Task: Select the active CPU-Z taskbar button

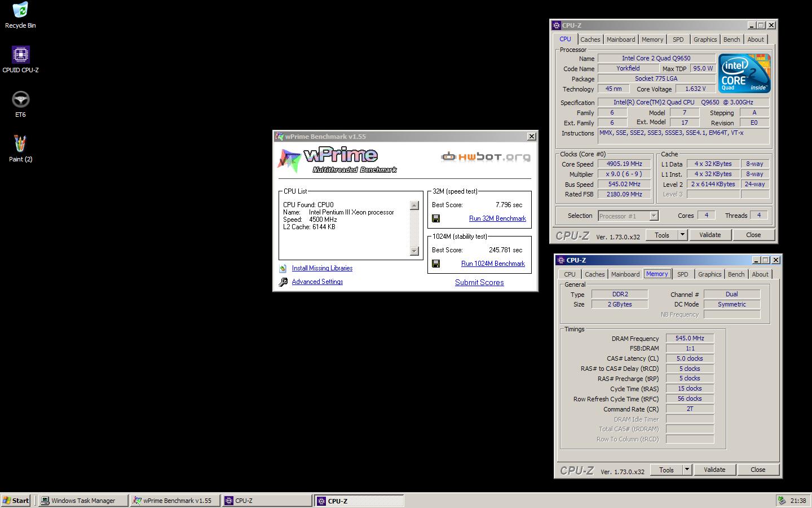Action: tap(359, 500)
